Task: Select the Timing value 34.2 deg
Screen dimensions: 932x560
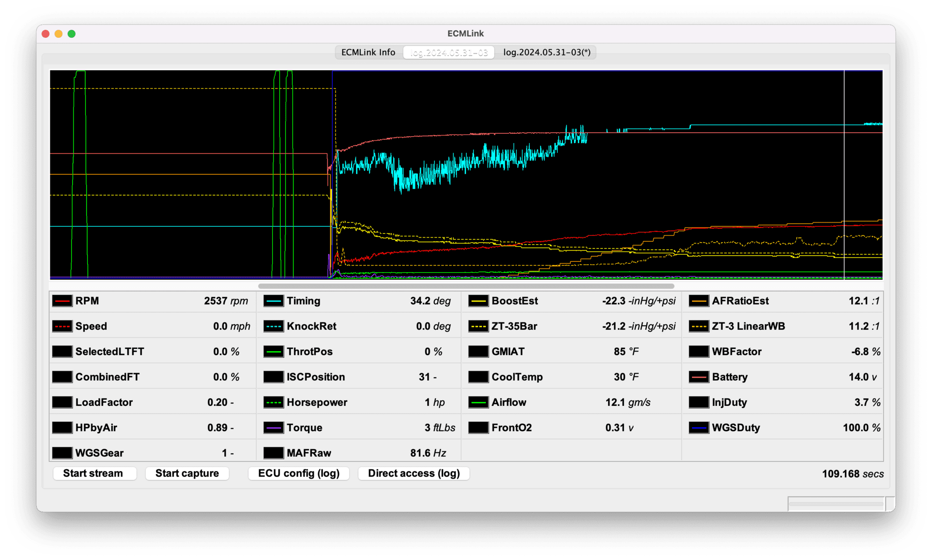Action: coord(430,301)
